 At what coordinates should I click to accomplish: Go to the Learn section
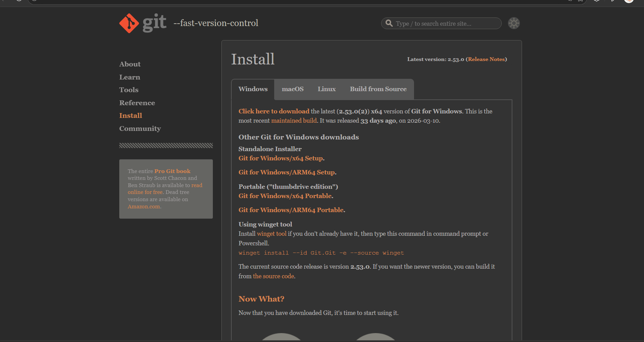click(x=130, y=77)
